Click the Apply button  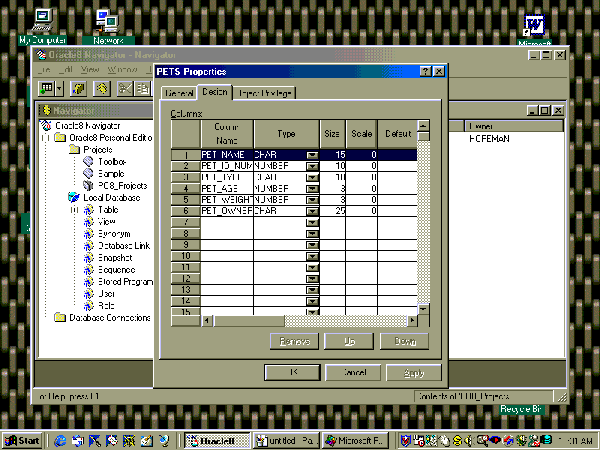pyautogui.click(x=414, y=372)
